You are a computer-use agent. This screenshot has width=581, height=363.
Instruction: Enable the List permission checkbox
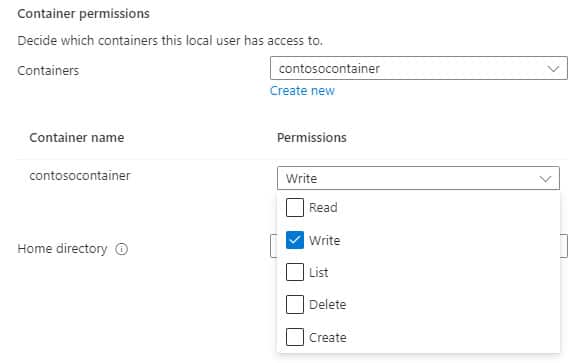coord(295,272)
